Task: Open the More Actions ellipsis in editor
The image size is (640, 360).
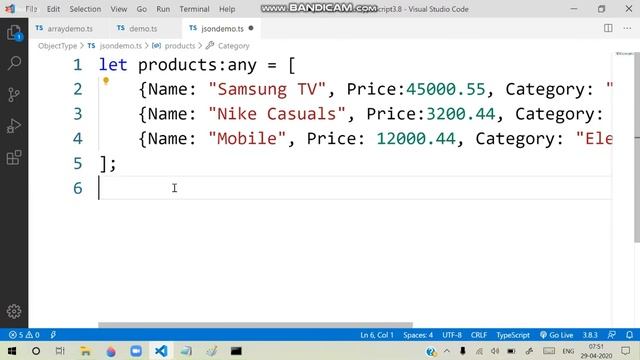Action: coord(627,28)
